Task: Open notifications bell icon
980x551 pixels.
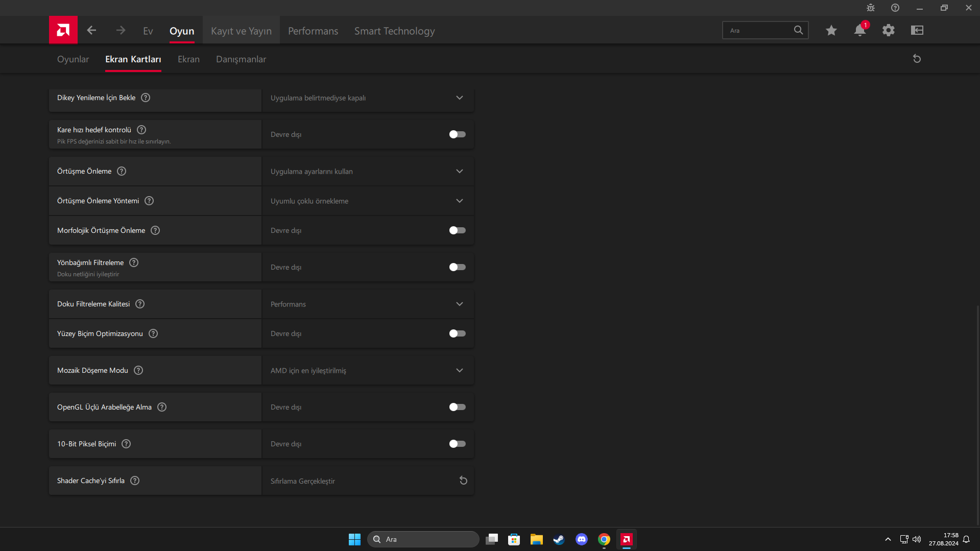Action: pyautogui.click(x=860, y=30)
